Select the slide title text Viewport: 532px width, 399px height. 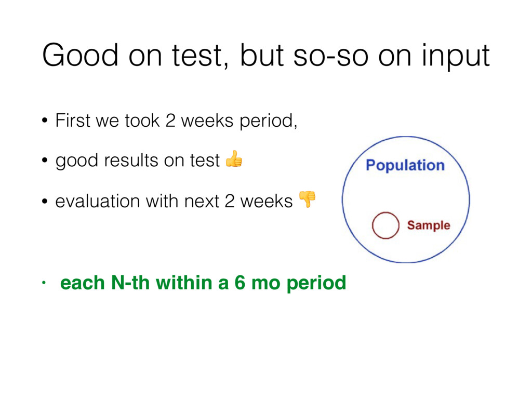pos(266,55)
